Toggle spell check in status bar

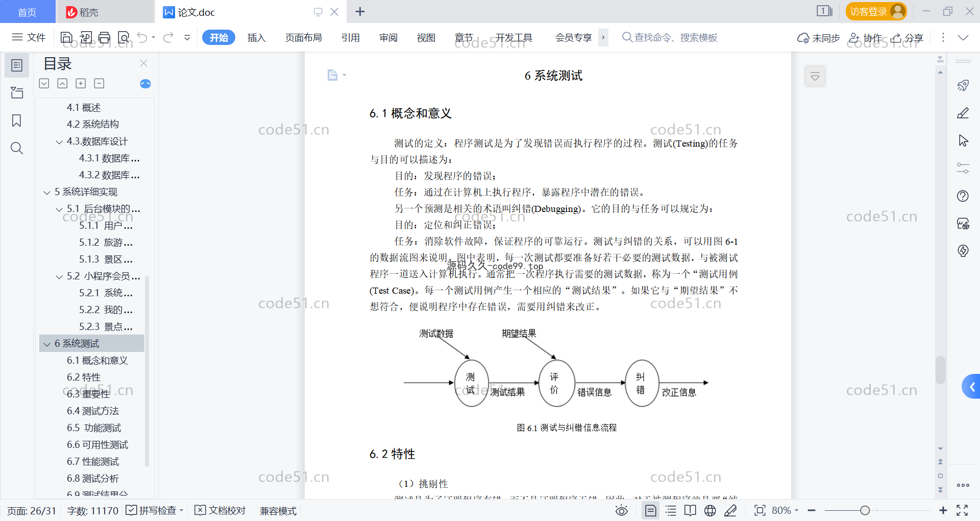[x=155, y=510]
